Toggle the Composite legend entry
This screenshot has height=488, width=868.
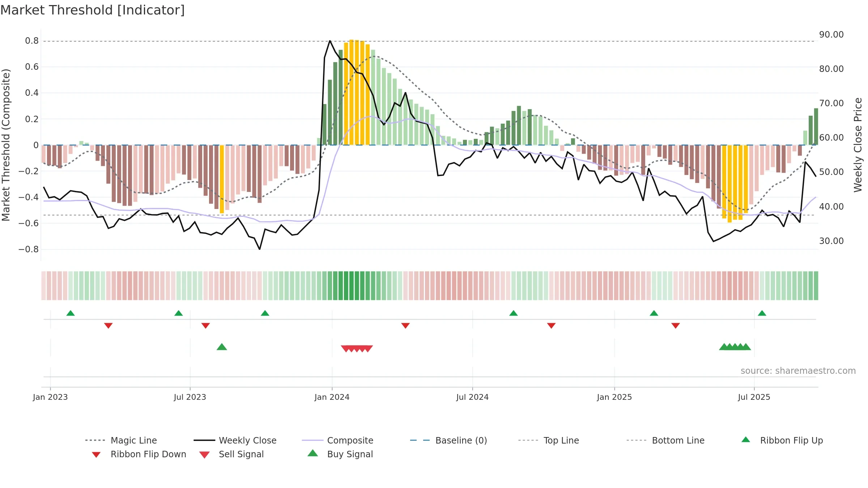[x=337, y=440]
